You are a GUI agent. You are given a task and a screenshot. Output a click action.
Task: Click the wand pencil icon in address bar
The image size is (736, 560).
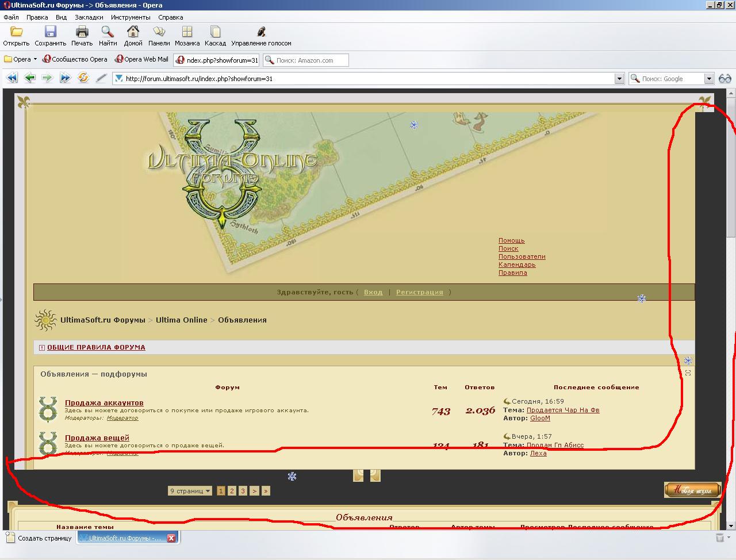point(101,78)
